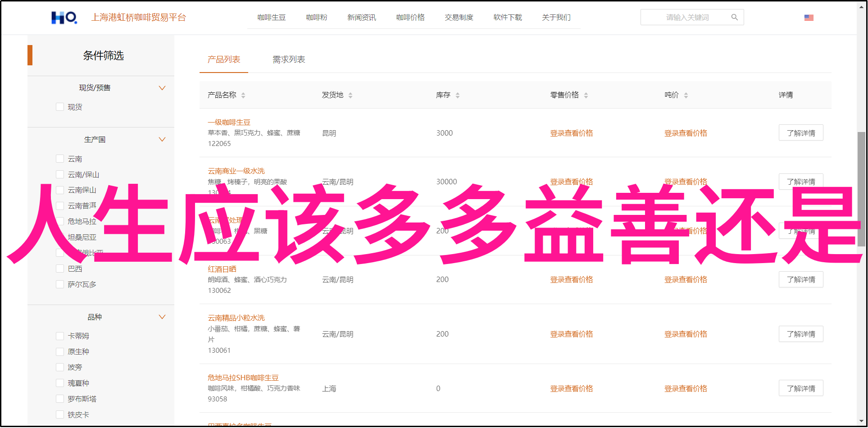Open the 咖啡生豆 menu
Viewport: 868px width, 428px height.
point(272,17)
